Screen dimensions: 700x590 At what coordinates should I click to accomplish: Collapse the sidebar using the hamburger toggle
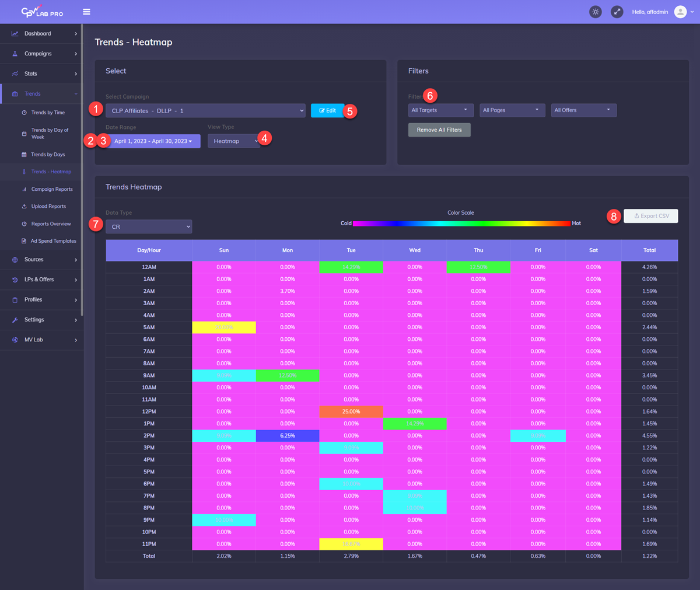pos(86,11)
